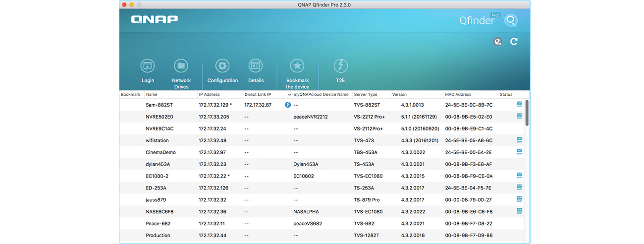This screenshot has height=244, width=644.
Task: Click Bookmark the device star icon
Action: click(x=297, y=74)
